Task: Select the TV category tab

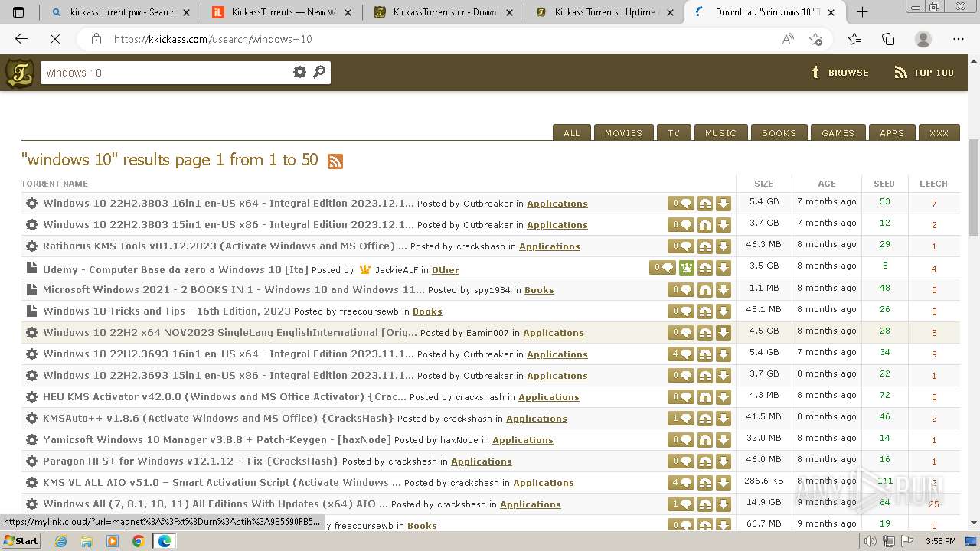Action: point(674,132)
